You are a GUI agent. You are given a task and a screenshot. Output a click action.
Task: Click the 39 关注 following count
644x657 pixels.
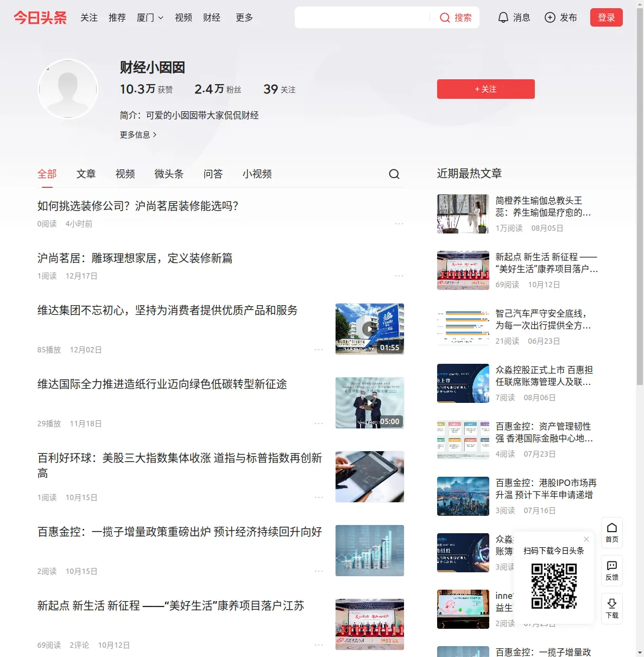(x=280, y=89)
